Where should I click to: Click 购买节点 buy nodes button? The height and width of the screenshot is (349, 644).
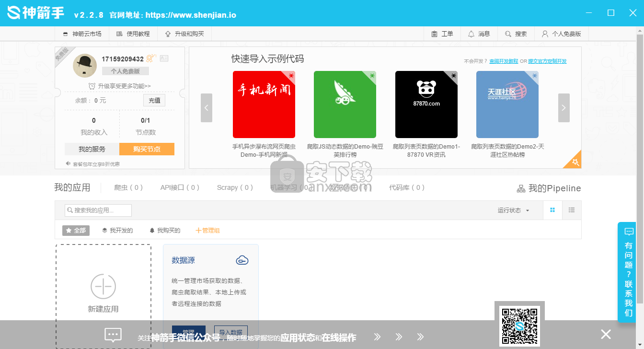[x=147, y=149]
